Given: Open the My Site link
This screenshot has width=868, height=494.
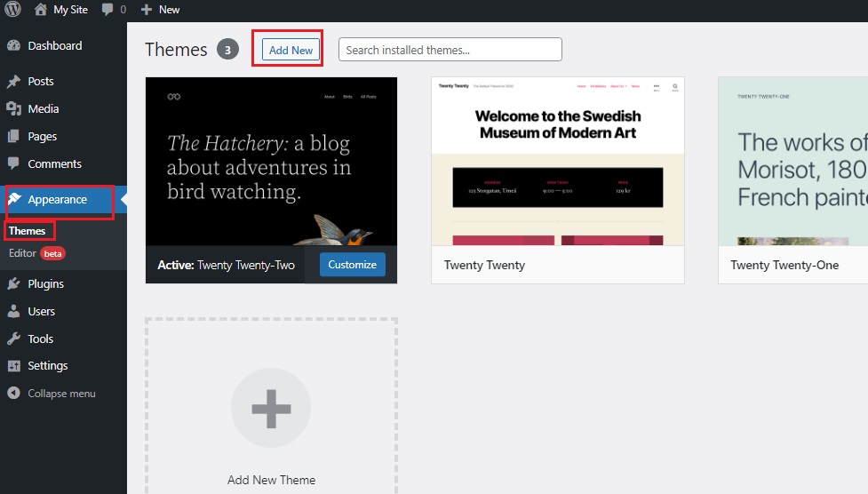Looking at the screenshot, I should (x=70, y=10).
